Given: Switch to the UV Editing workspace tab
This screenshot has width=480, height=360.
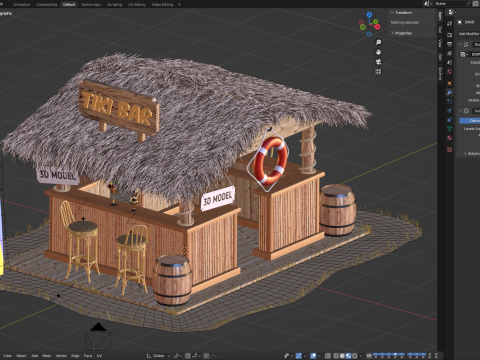Looking at the screenshot, I should point(137,4).
